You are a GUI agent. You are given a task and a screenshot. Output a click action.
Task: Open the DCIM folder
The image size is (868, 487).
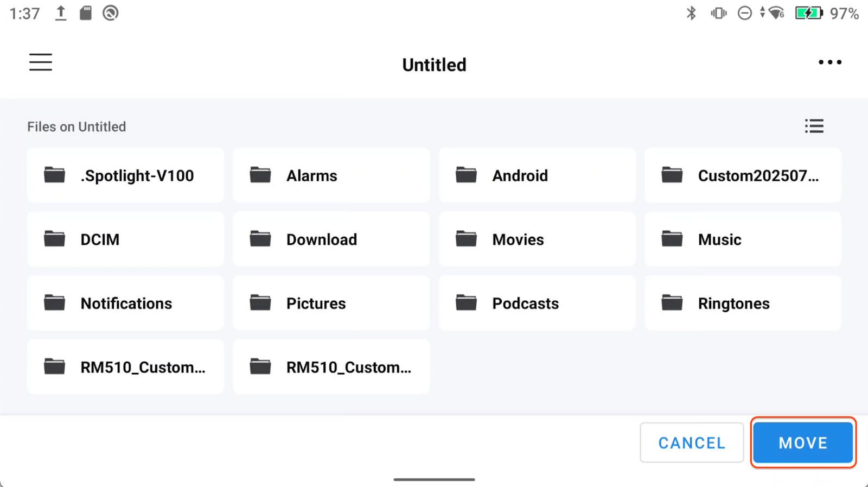tap(125, 239)
